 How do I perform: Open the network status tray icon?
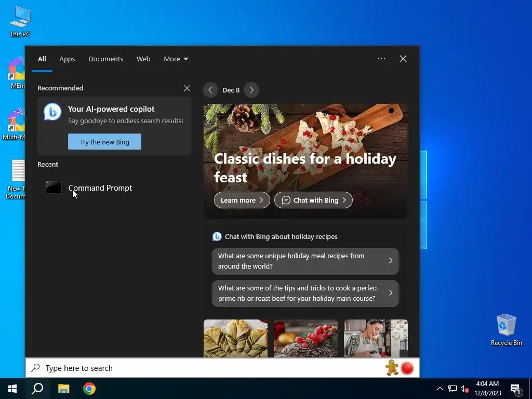(x=453, y=389)
